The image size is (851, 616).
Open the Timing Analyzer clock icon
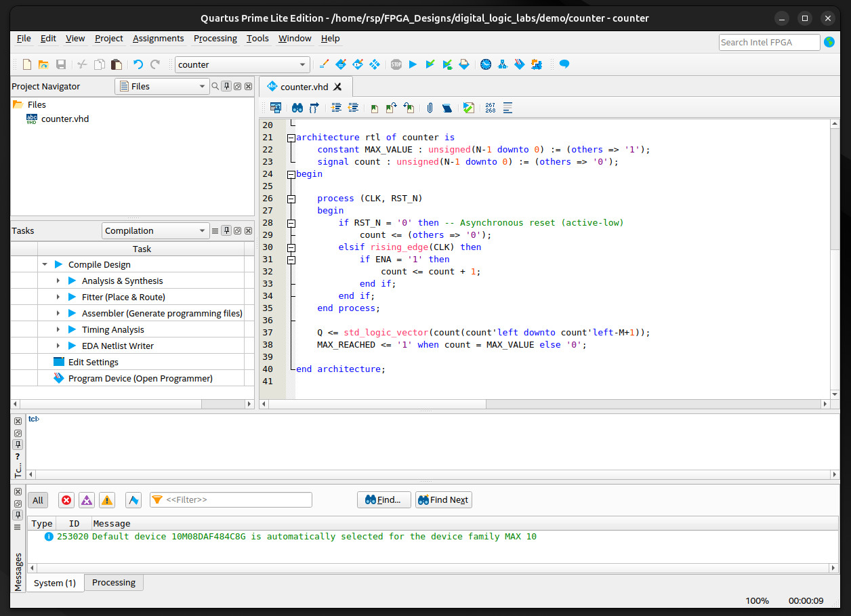(x=486, y=64)
